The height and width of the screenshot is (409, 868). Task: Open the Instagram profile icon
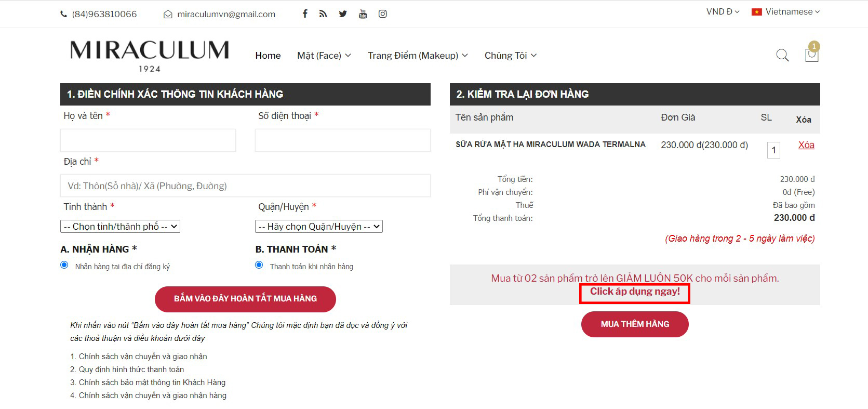[382, 14]
